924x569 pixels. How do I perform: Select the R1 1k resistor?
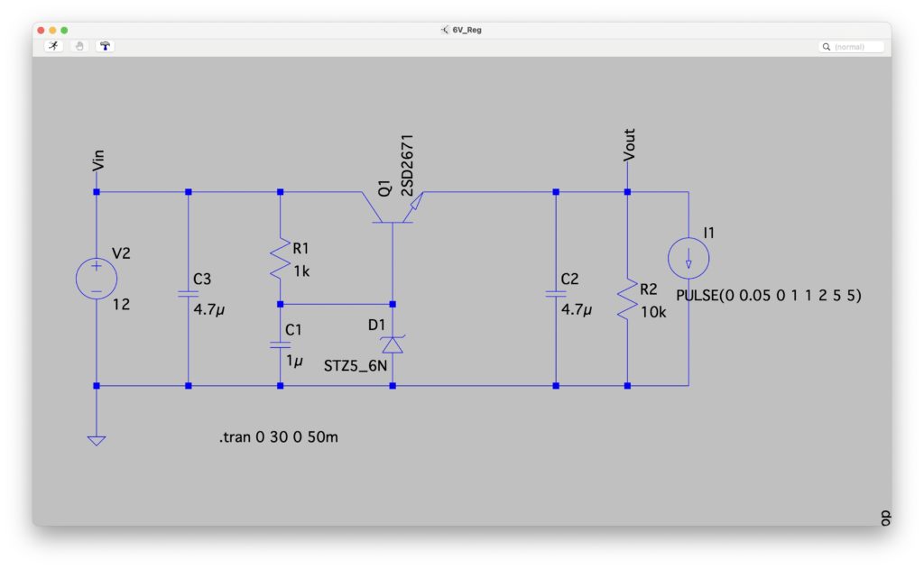[280, 260]
